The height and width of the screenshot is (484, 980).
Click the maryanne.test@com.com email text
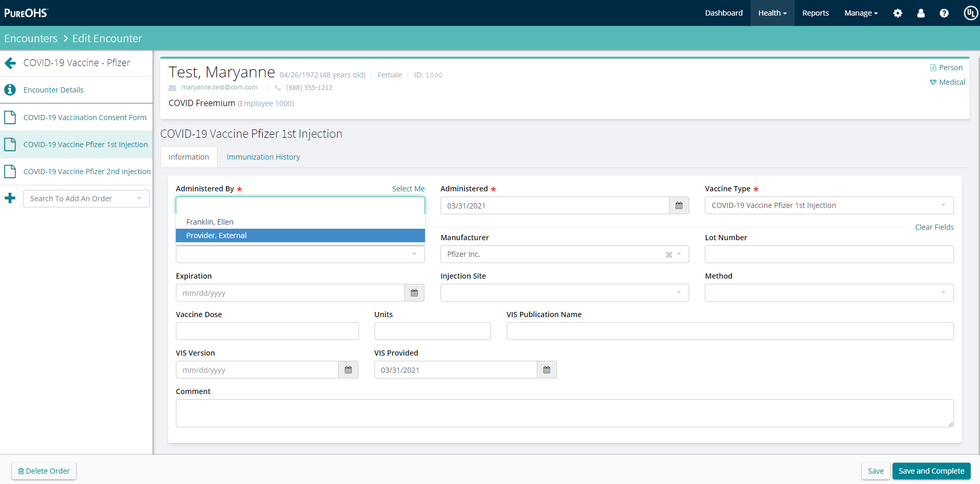(x=219, y=87)
